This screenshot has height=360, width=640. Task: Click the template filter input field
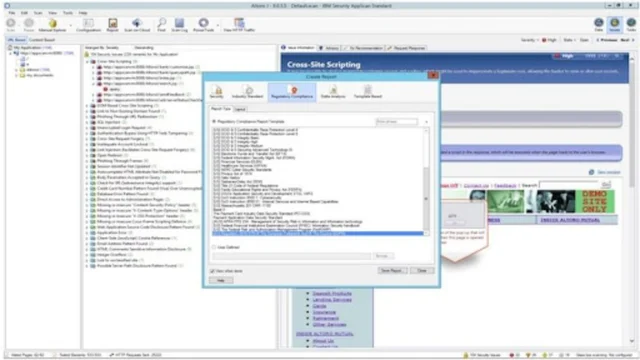tap(396, 122)
